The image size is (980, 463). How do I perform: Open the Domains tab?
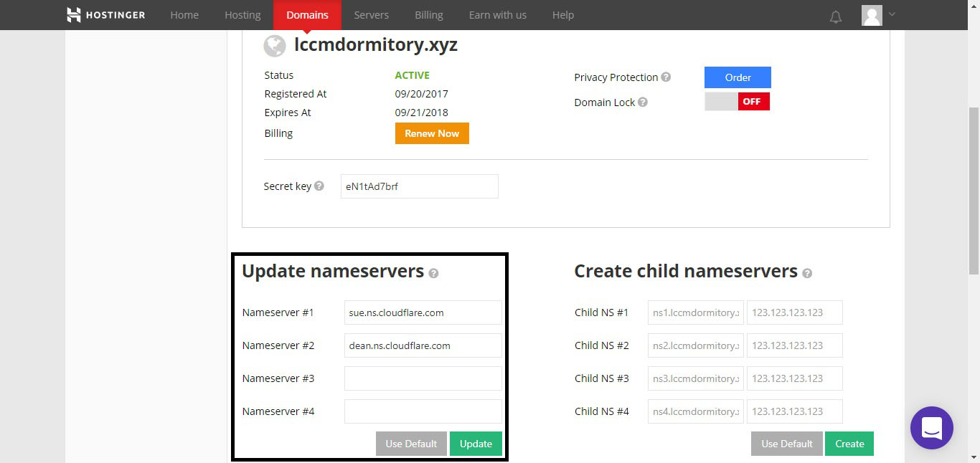[307, 15]
